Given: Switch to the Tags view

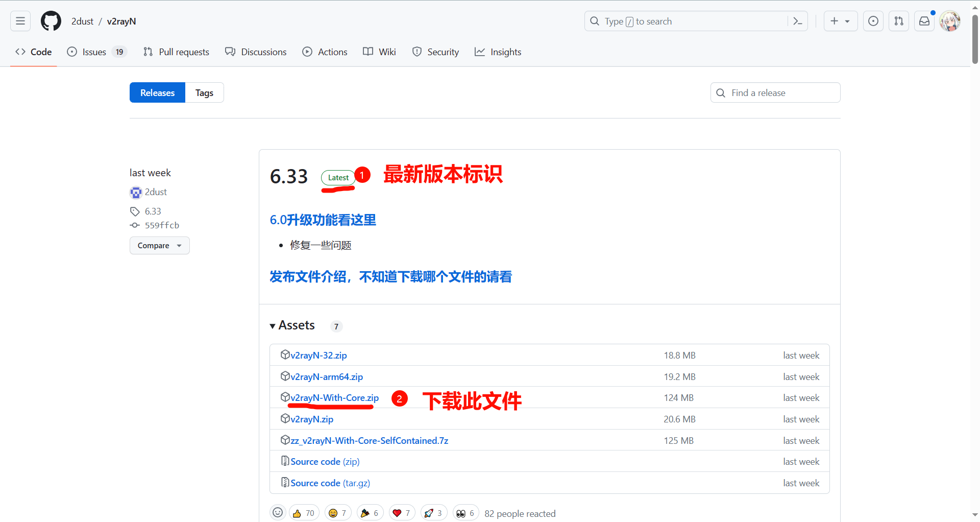Looking at the screenshot, I should (204, 92).
